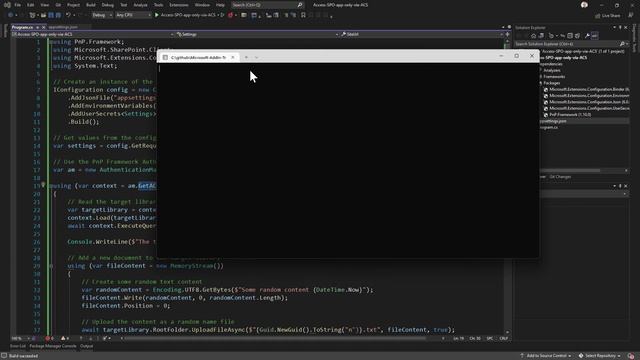Toggle auto hide pin on Solution Explorer
The height and width of the screenshot is (360, 640).
pyautogui.click(x=620, y=27)
